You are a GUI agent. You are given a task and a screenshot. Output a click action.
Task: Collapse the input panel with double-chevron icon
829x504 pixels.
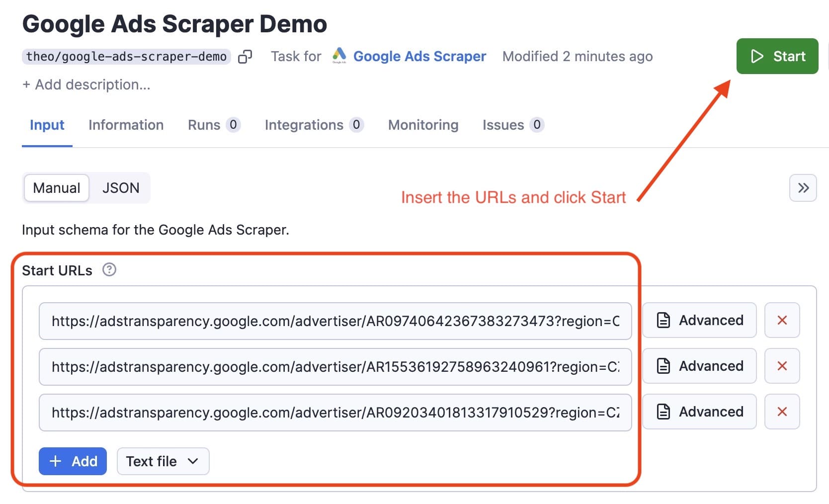(803, 188)
